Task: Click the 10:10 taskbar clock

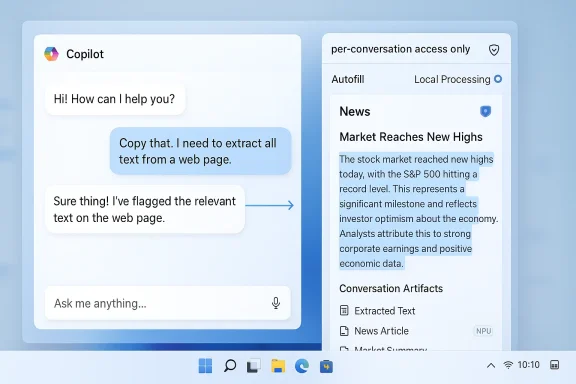Action: pos(528,365)
